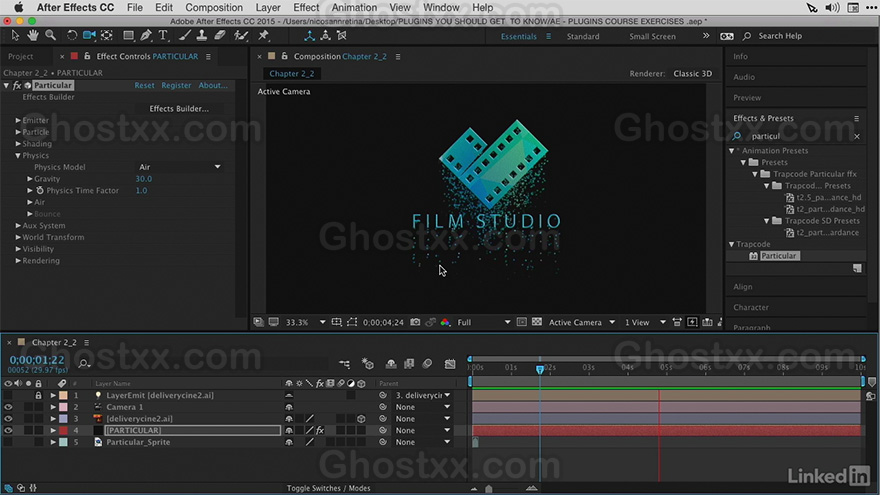
Task: Select the Unified Camera tool
Action: 89,35
